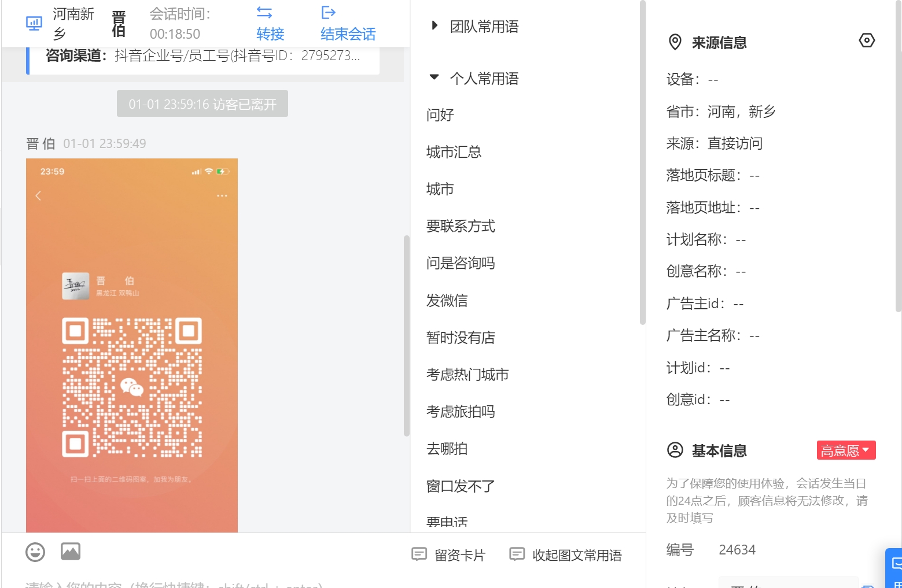Click the location pin icon beside 来源信息

pos(675,42)
